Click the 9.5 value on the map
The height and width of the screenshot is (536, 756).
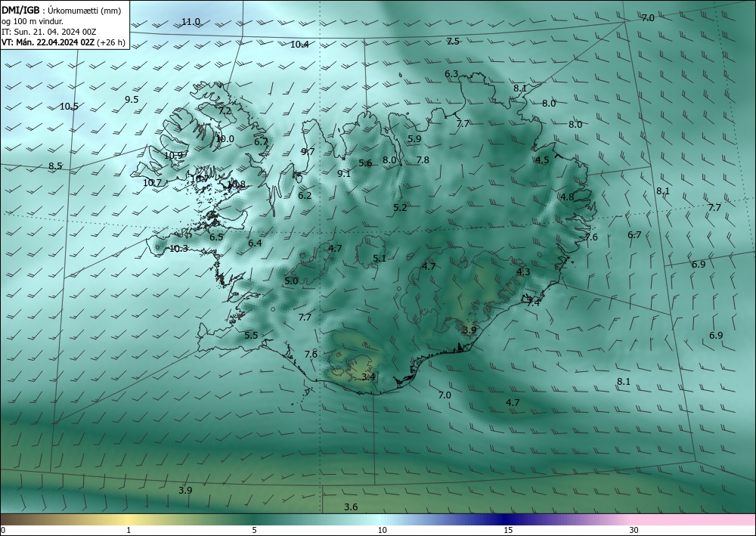pos(132,100)
